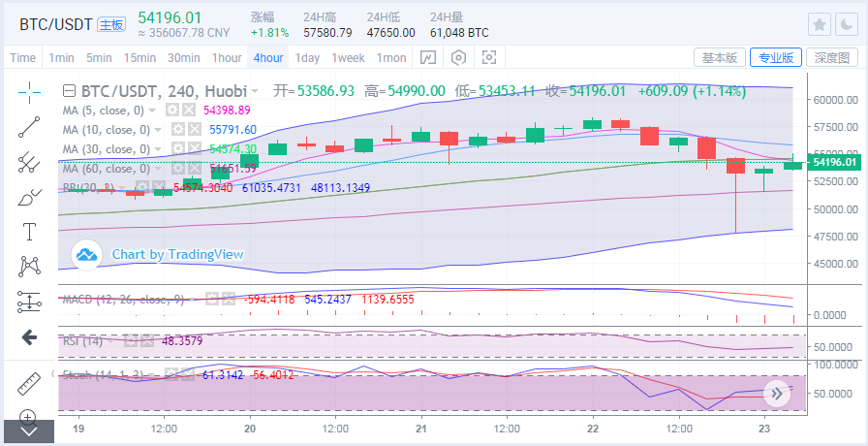Open chart settings hexagon icon
This screenshot has height=446, width=868.
(459, 57)
